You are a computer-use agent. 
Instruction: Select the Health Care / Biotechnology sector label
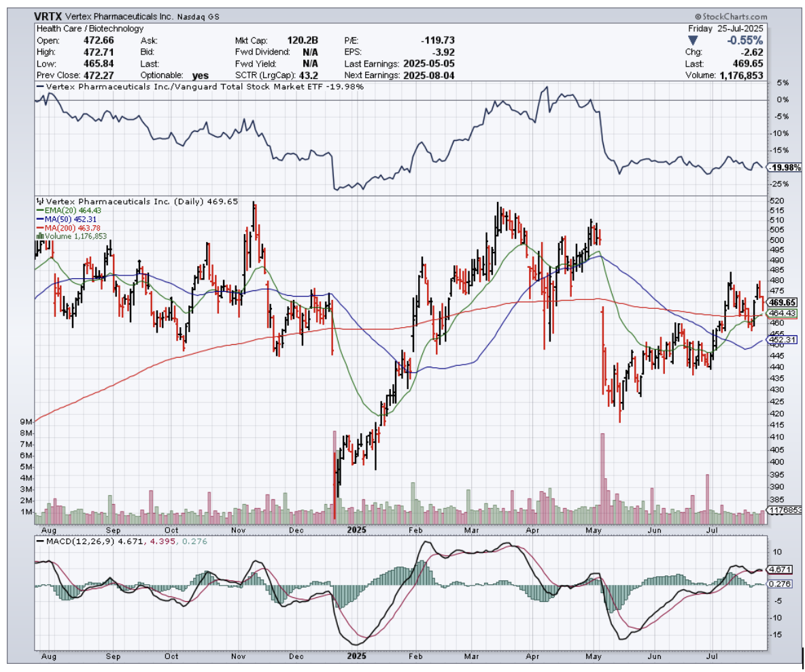click(89, 29)
